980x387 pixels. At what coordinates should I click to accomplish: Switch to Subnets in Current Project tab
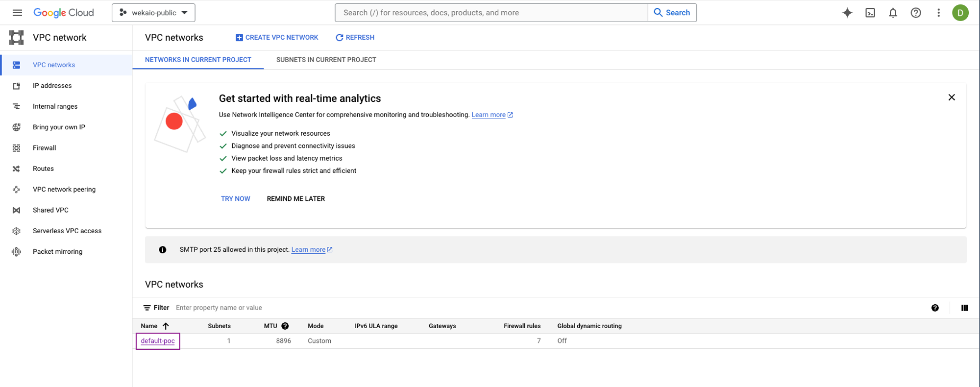pos(326,60)
